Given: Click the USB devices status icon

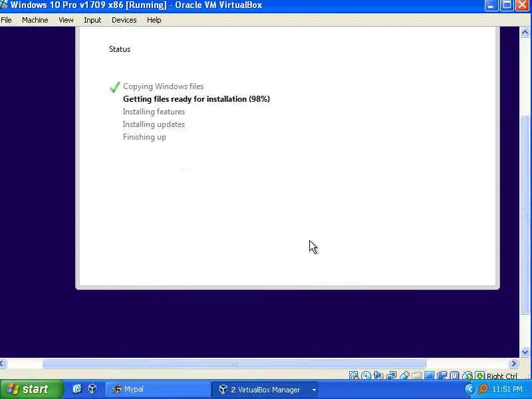Looking at the screenshot, I should [405, 376].
